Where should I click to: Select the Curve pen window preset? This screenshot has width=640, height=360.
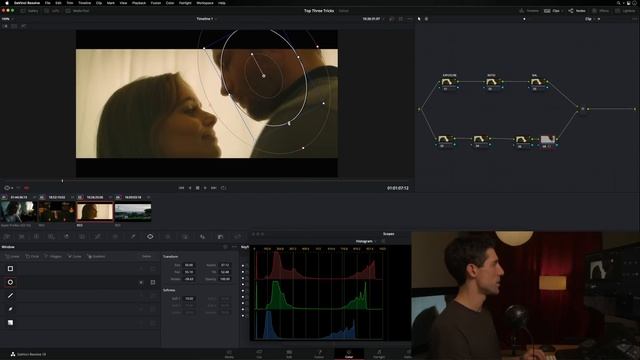pyautogui.click(x=10, y=309)
